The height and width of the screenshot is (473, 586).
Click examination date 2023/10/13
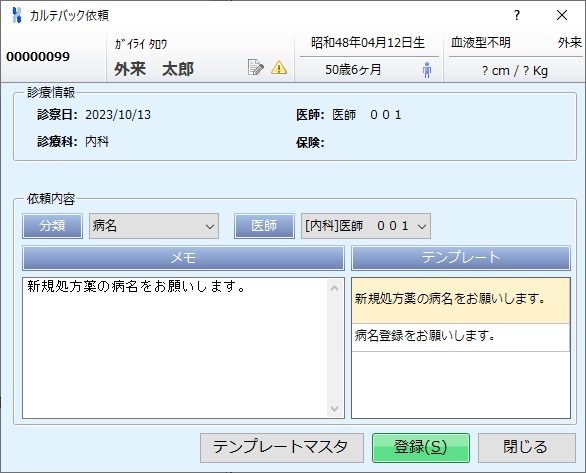[x=118, y=115]
